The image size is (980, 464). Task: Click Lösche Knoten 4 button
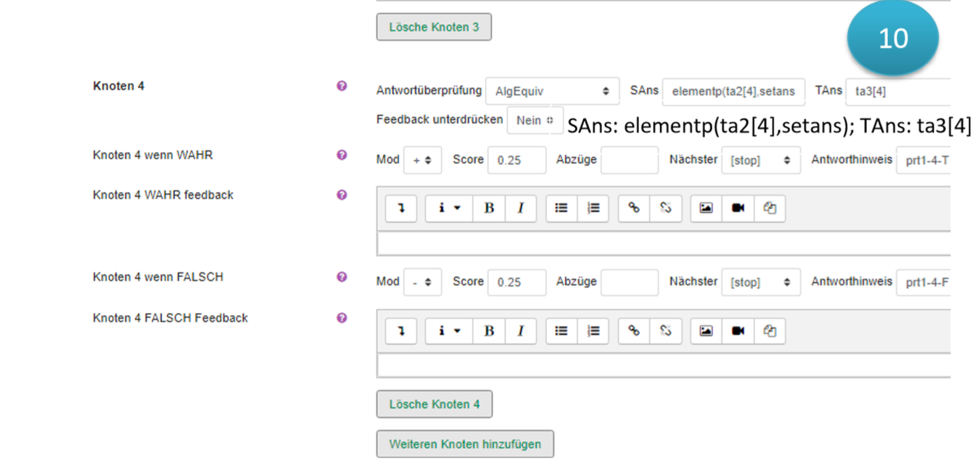pyautogui.click(x=434, y=404)
